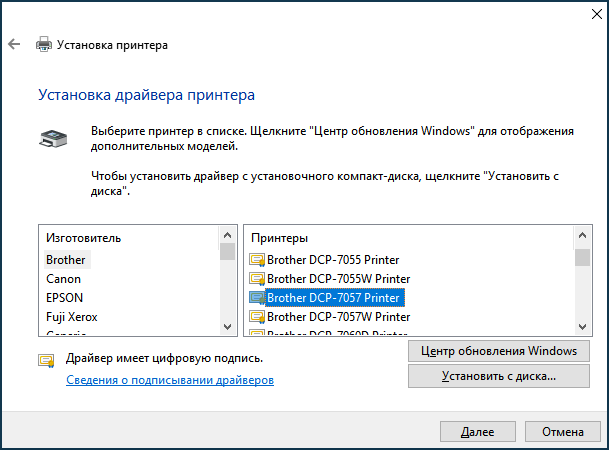Select EPSON manufacturer

tap(64, 298)
